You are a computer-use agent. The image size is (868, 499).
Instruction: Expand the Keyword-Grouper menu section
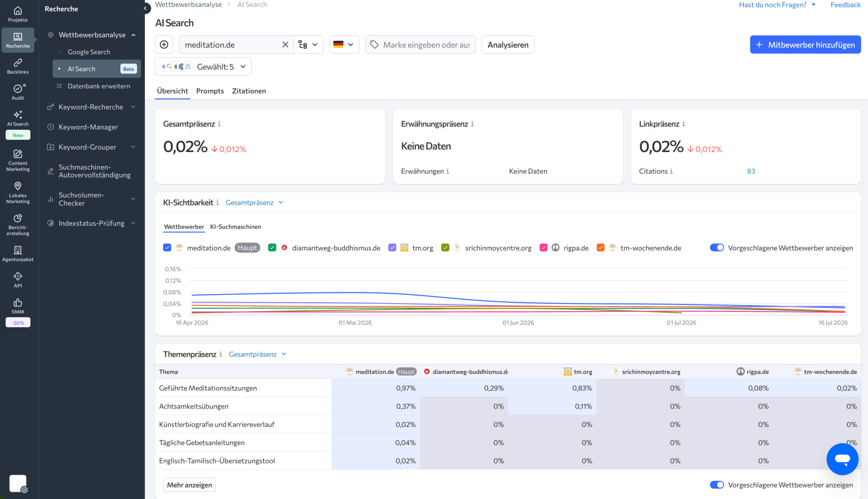coord(133,147)
